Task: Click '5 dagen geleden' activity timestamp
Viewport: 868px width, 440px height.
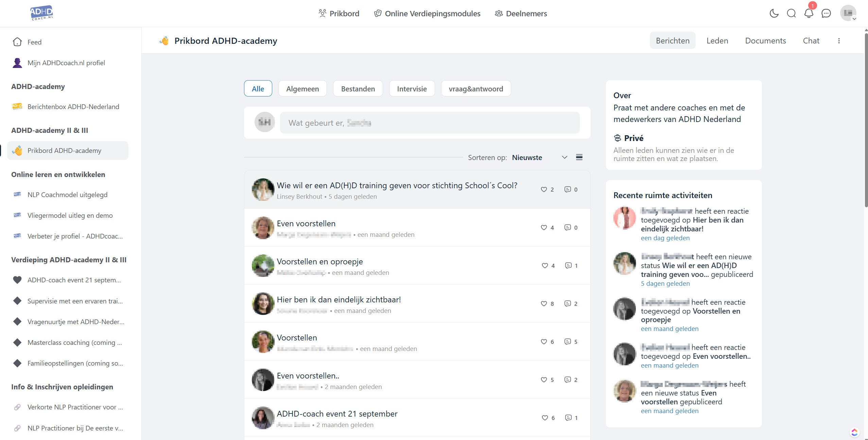Action: 665,283
